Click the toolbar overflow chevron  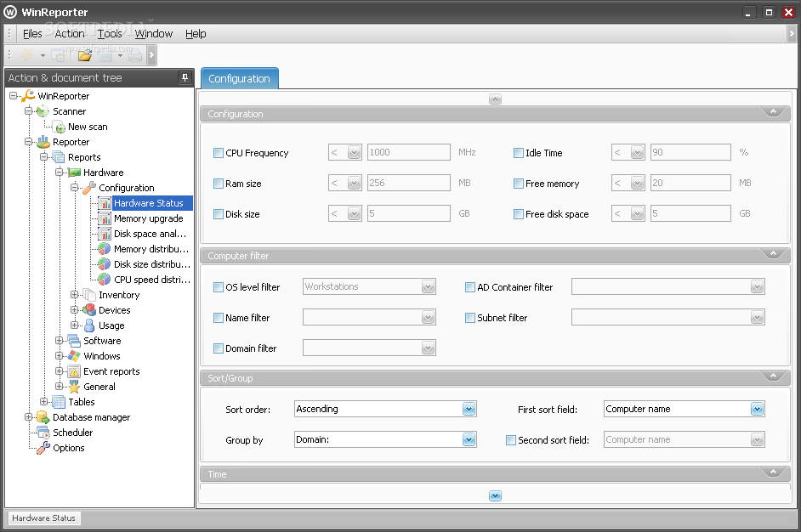click(151, 55)
